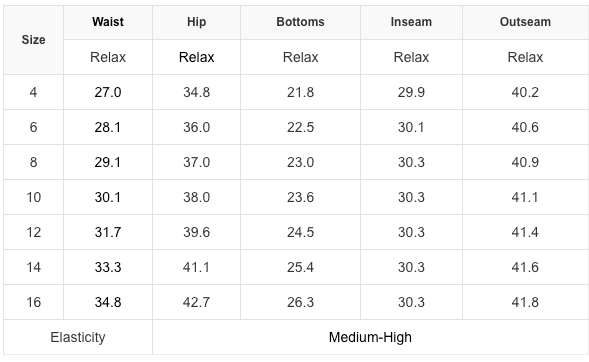Select bottoms value 25.4

click(x=300, y=267)
